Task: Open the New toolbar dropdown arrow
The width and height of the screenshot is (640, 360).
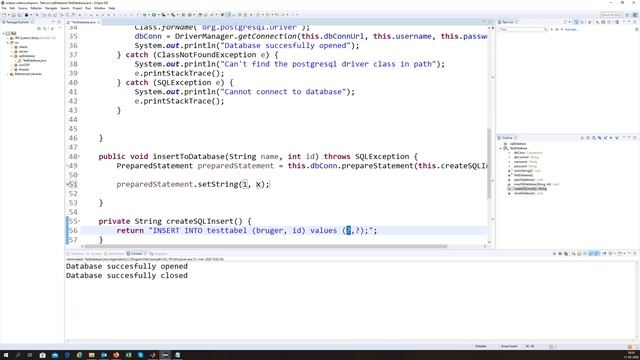Action: pos(9,15)
